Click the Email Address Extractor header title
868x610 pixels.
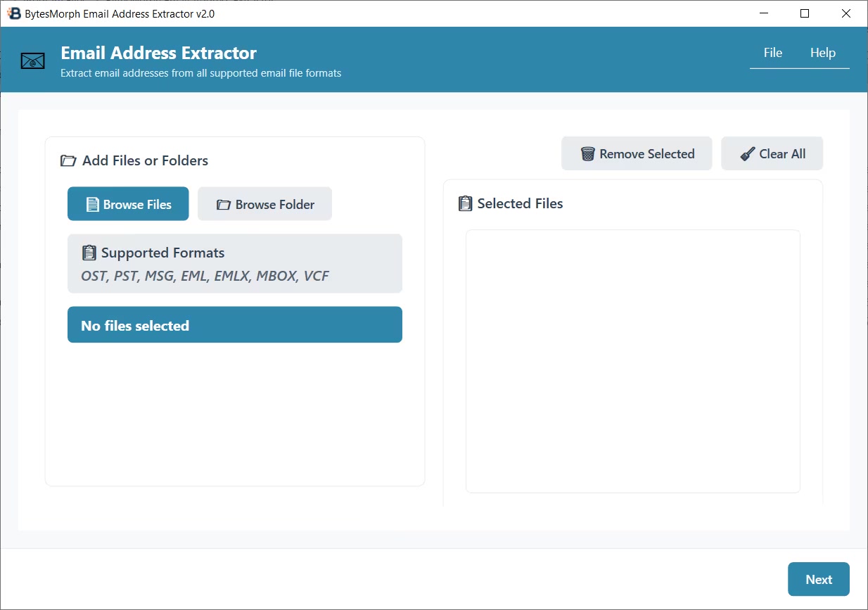pyautogui.click(x=158, y=53)
